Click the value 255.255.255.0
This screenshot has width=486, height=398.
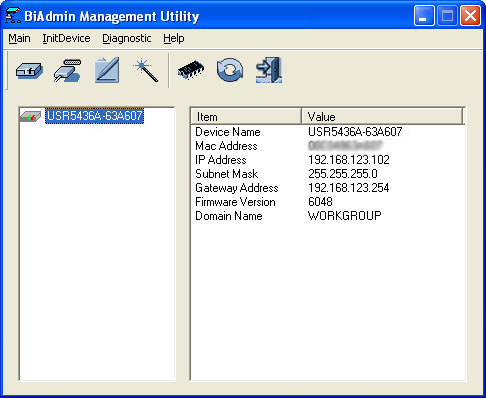[x=343, y=174]
